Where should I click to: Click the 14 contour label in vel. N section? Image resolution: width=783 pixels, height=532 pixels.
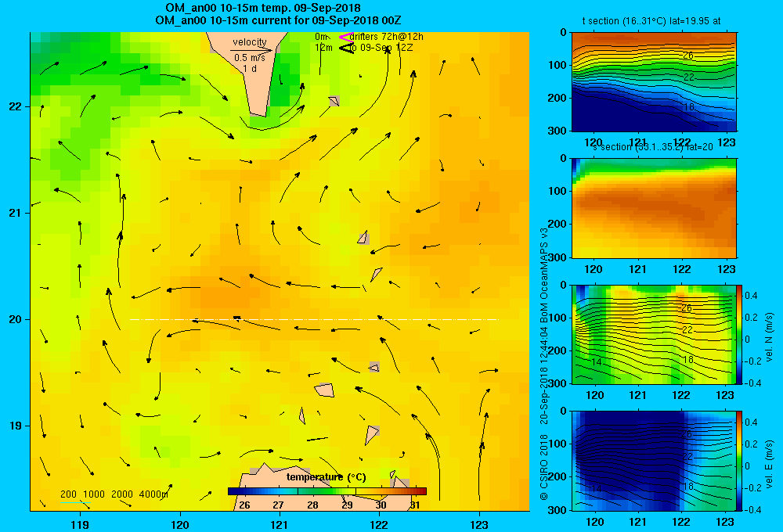point(596,361)
